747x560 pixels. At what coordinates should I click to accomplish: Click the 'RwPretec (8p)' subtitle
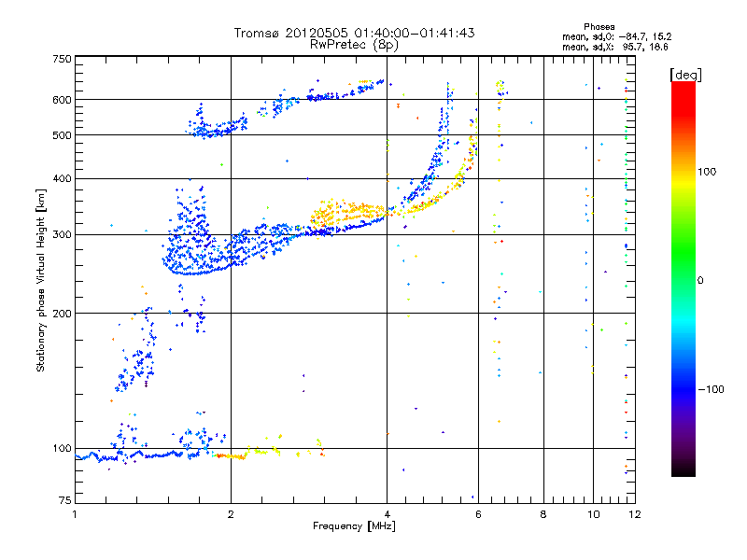click(x=354, y=45)
